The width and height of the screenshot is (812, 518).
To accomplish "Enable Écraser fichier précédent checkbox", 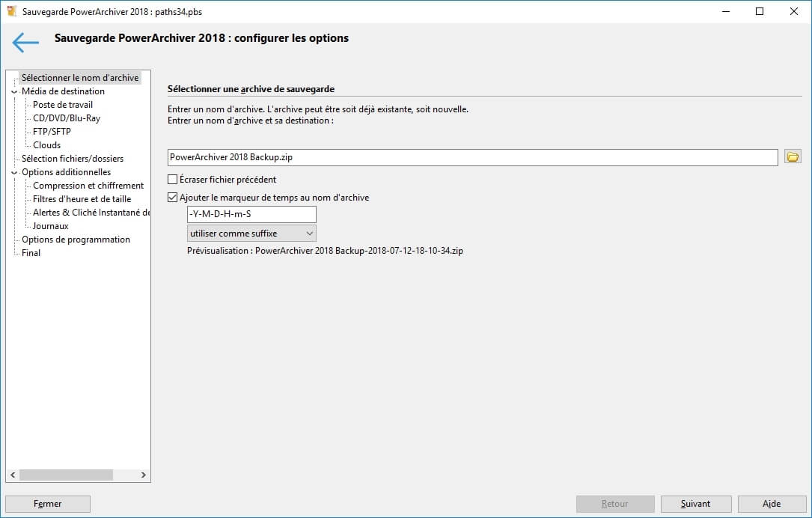I will tap(173, 180).
